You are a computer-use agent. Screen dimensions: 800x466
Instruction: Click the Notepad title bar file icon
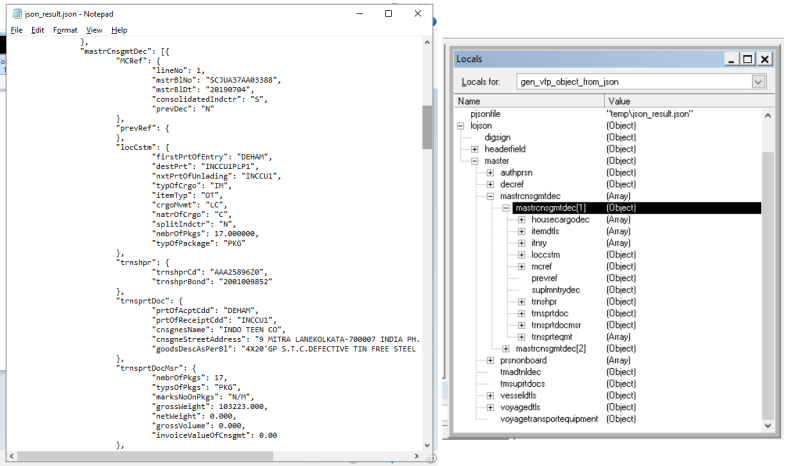[x=17, y=14]
